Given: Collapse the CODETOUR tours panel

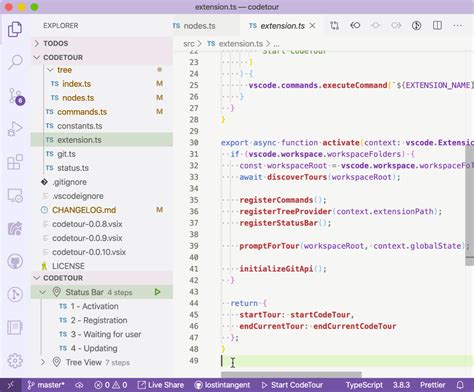Looking at the screenshot, I should click(102, 278).
